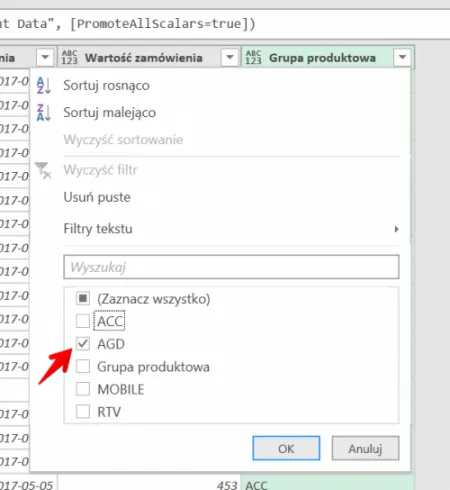The height and width of the screenshot is (490, 450).
Task: Open the Wartość zamówienia column filter dropdown
Action: [x=230, y=57]
